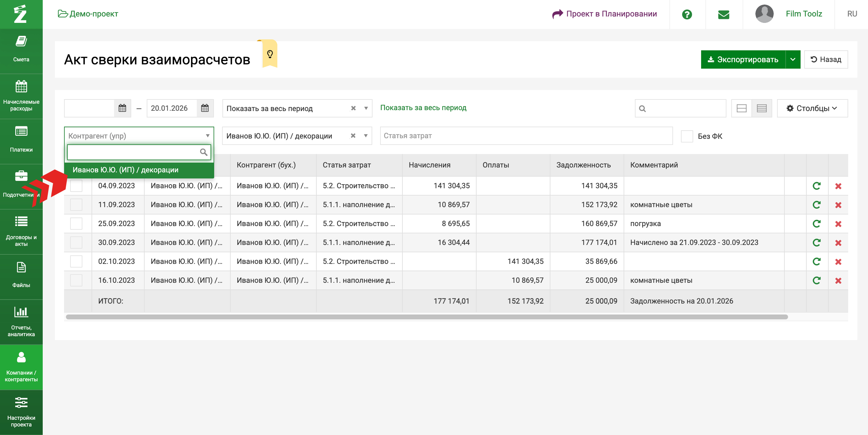
Task: Open the messages envelope icon
Action: pos(723,14)
